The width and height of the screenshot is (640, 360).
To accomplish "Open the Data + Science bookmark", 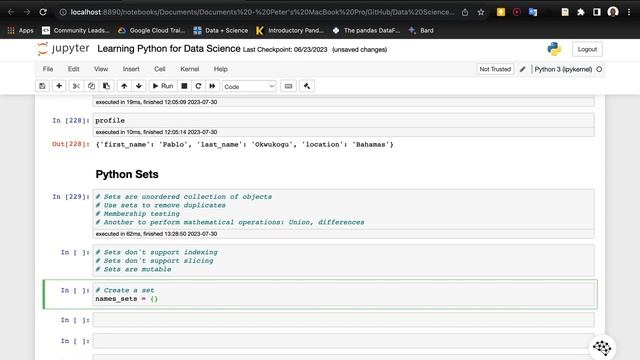I will pos(221,30).
